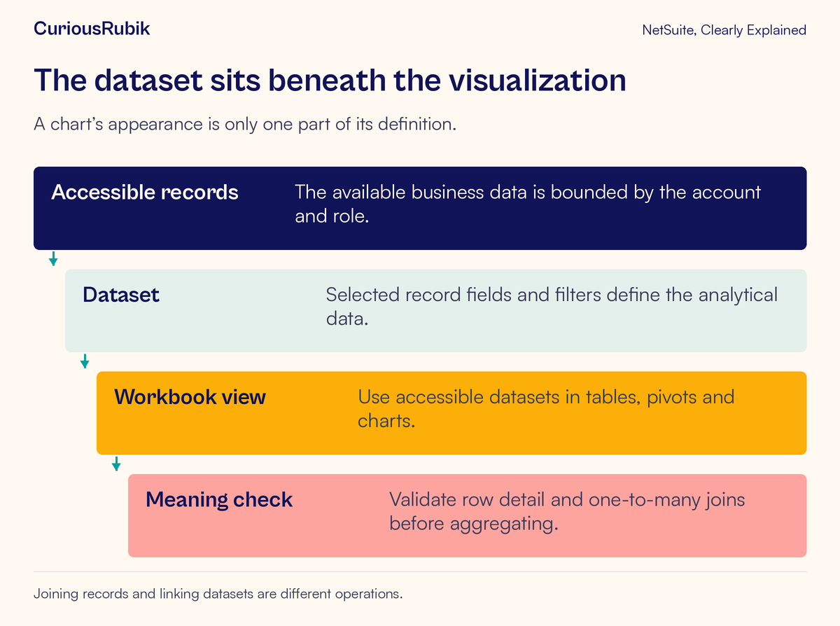The width and height of the screenshot is (840, 626).
Task: Click the subtitle about a chart's appearance
Action: (245, 125)
